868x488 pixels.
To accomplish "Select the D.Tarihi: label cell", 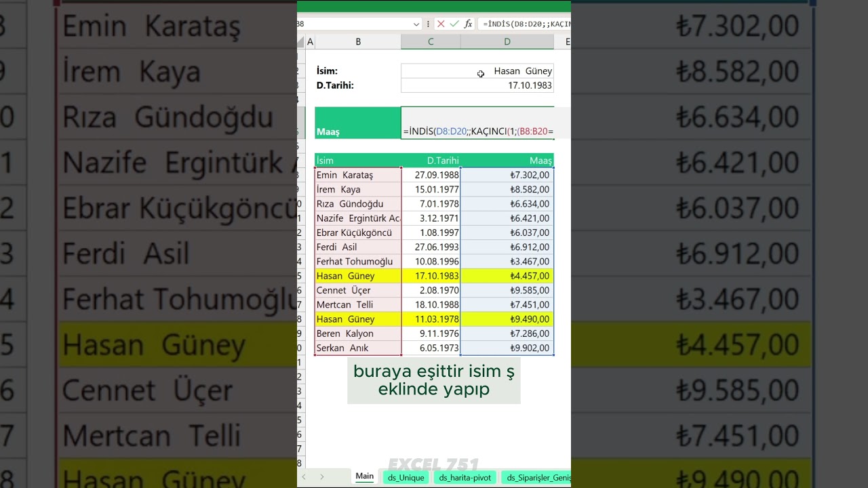I will point(358,85).
